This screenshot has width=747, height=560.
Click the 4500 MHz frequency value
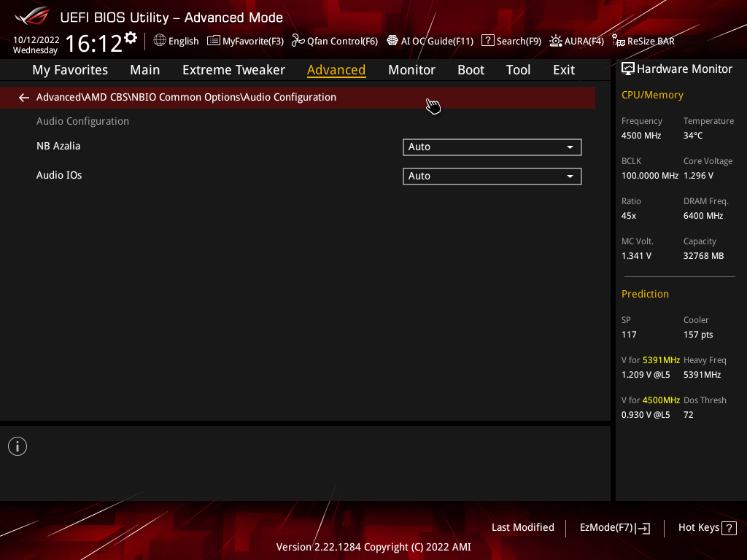641,136
